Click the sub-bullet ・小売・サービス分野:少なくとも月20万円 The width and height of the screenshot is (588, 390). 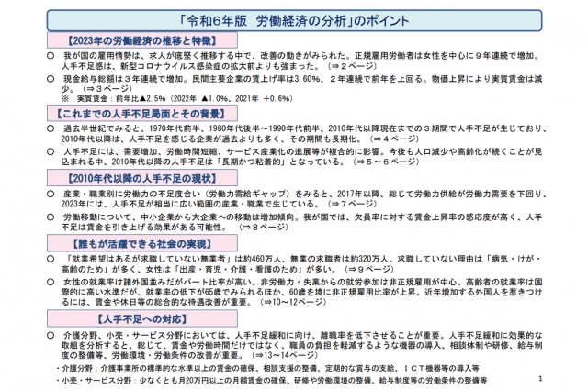(x=272, y=380)
